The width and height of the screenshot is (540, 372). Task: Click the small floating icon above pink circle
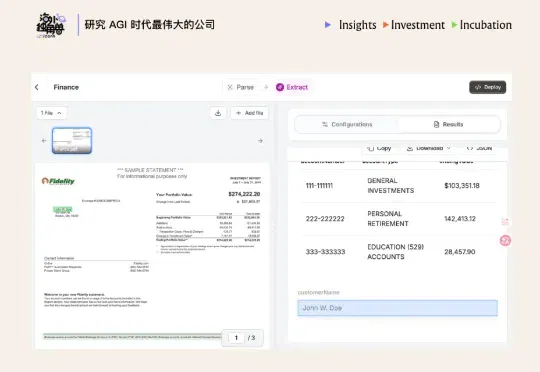pos(505,222)
